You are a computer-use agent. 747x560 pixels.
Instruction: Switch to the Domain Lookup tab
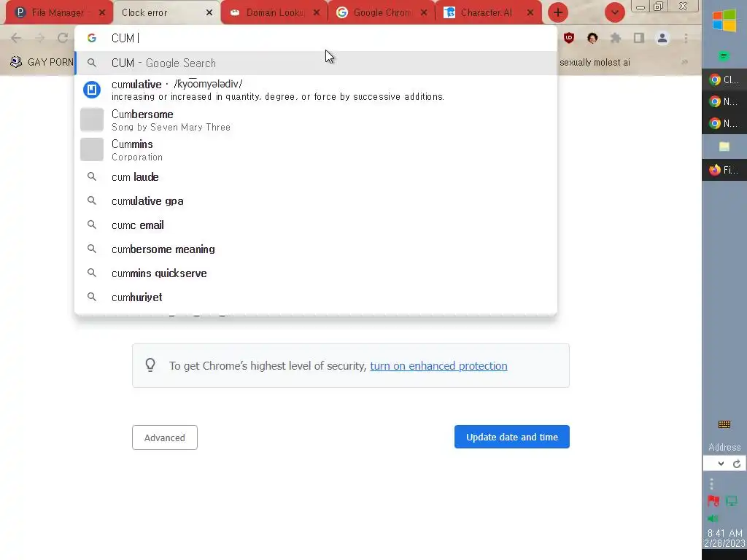tap(274, 13)
